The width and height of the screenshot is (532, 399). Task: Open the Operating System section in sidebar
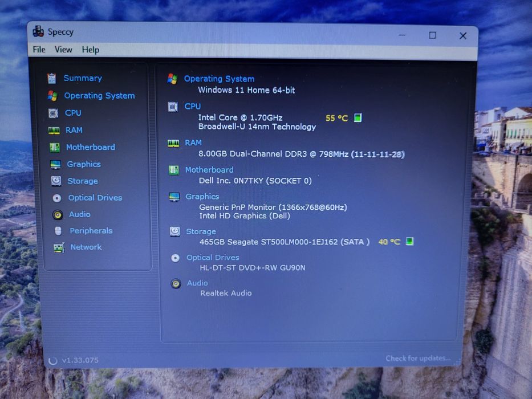pyautogui.click(x=99, y=96)
